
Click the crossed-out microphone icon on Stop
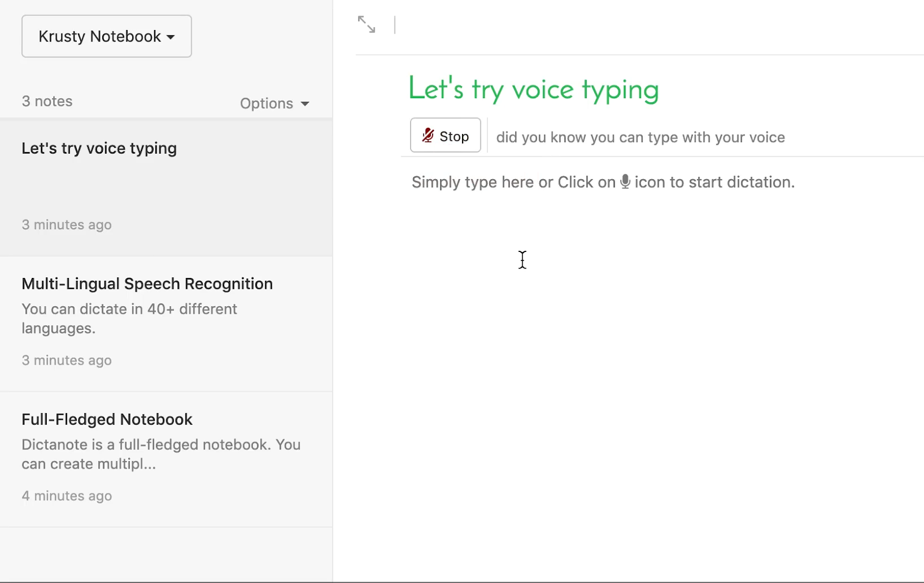pyautogui.click(x=427, y=136)
